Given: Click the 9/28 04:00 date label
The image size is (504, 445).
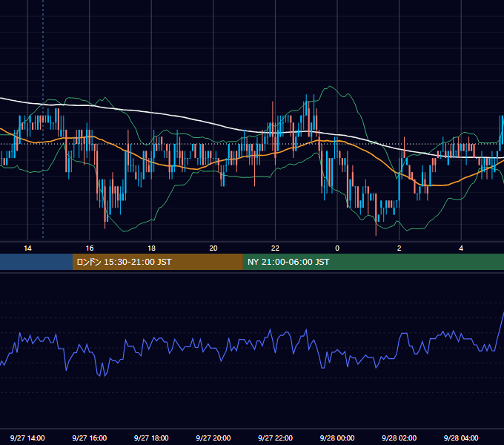Looking at the screenshot, I should pyautogui.click(x=461, y=438).
